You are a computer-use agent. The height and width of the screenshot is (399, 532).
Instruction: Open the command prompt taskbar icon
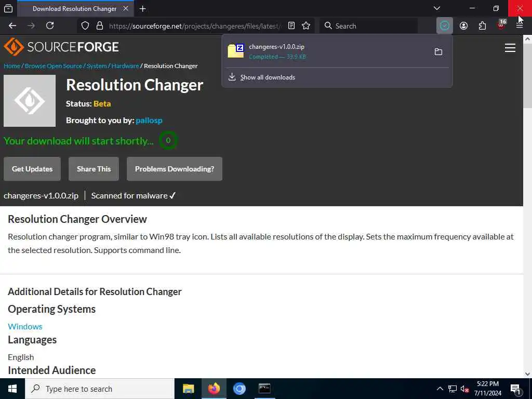click(264, 389)
